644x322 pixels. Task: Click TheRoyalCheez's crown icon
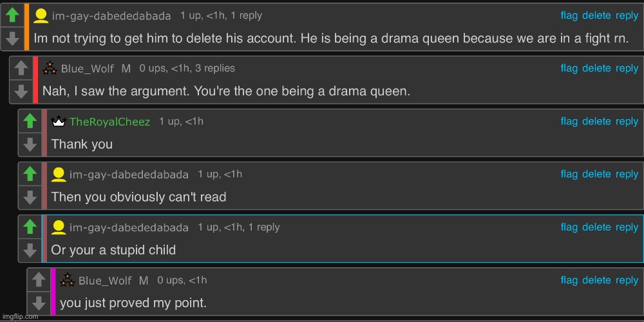[x=59, y=122]
